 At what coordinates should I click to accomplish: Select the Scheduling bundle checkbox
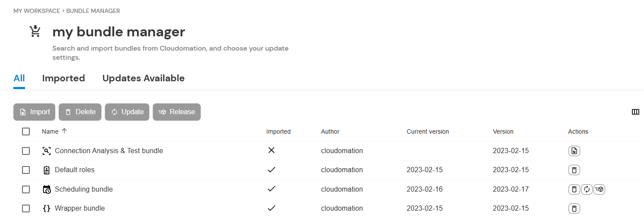pos(26,189)
